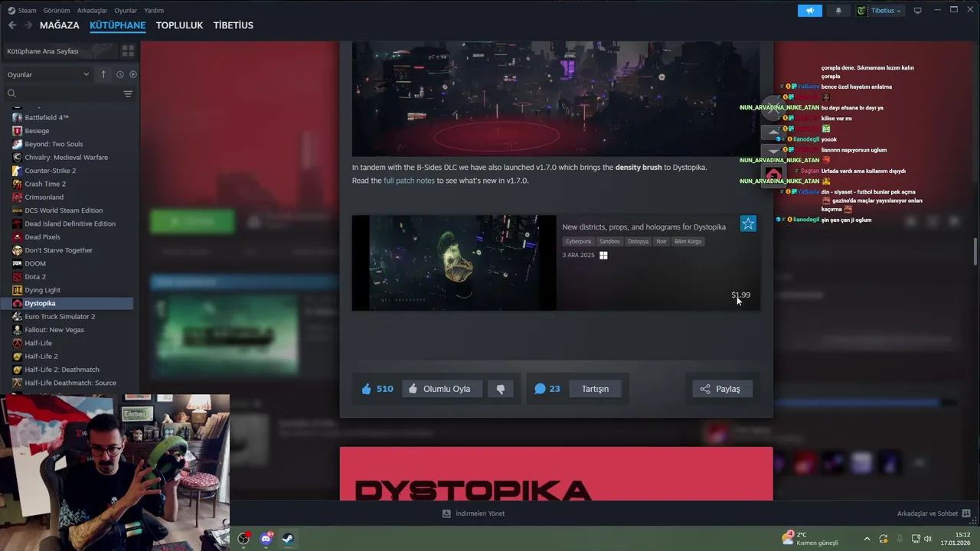Select Dead Island Definitive Edition
The image size is (980, 551).
(x=70, y=223)
